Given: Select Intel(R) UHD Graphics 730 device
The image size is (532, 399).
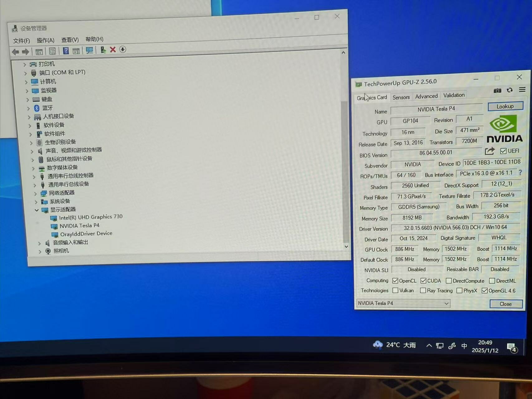Looking at the screenshot, I should point(91,217).
